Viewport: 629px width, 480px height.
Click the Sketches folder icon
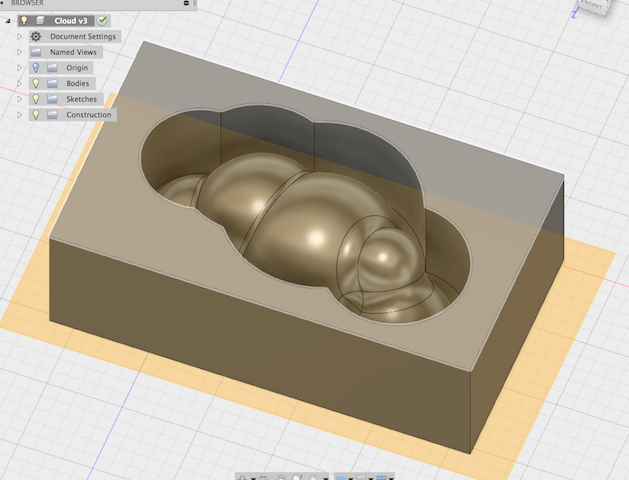click(x=52, y=99)
